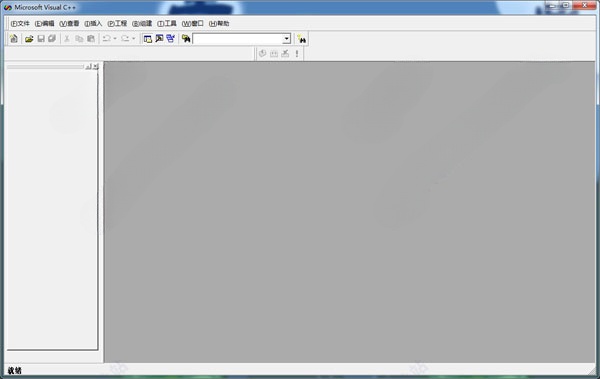Click the Redo arrow icon
Viewport: 600px width, 379px height.
(125, 39)
